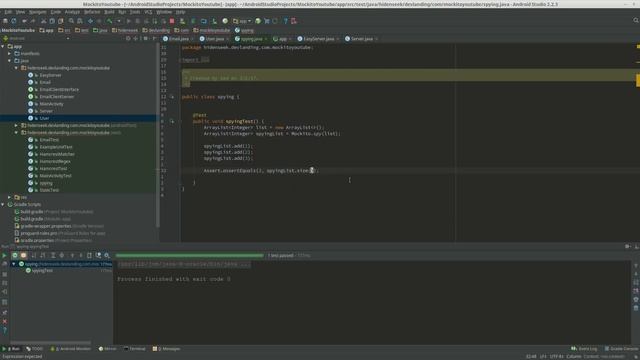
Task: Toggle show ignored tests icon
Action: [x=23, y=256]
